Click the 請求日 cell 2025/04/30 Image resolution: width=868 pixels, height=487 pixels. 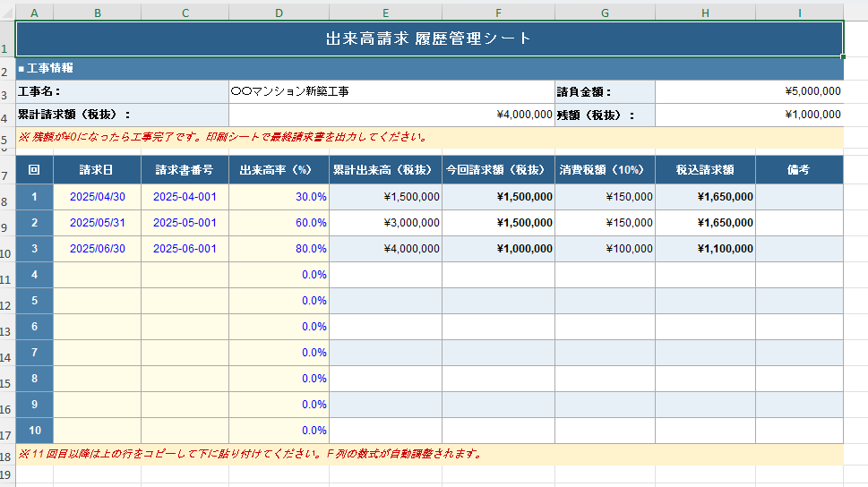tap(97, 197)
